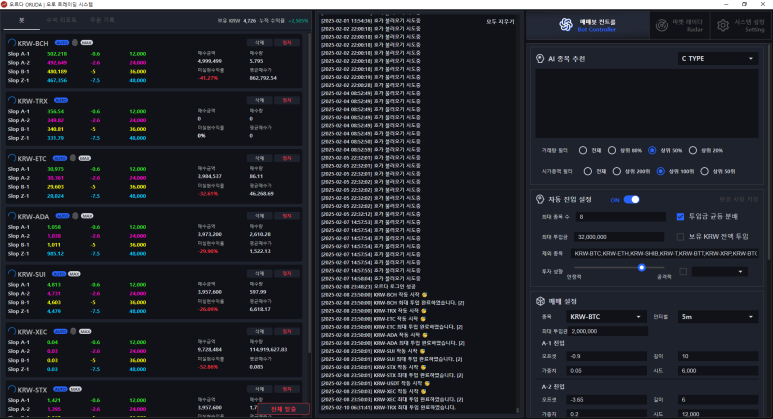Click the 최대 투입금 field showing 2,000,000
The image size is (773, 419).
(x=608, y=331)
